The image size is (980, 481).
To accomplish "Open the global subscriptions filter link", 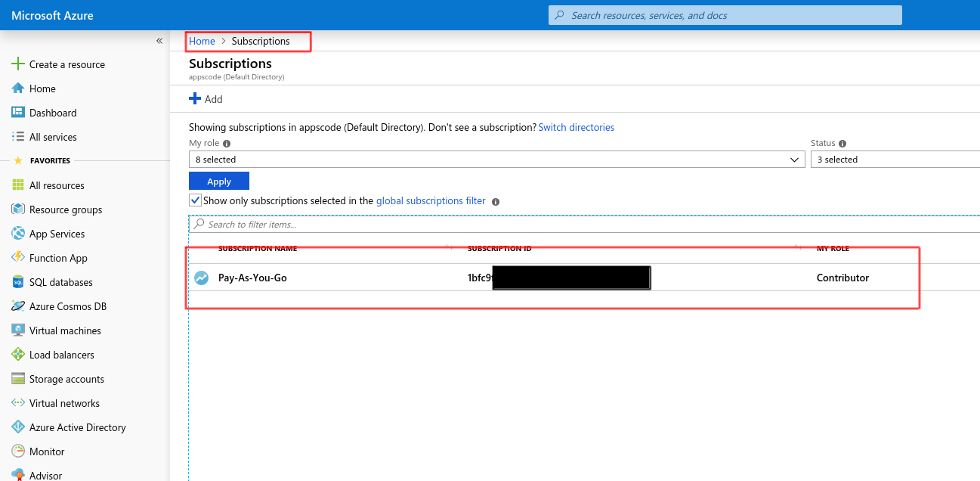I will [x=431, y=200].
